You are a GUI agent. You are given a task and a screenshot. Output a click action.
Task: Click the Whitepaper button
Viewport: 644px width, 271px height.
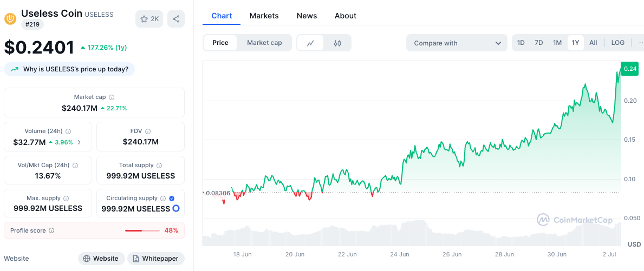coord(156,259)
